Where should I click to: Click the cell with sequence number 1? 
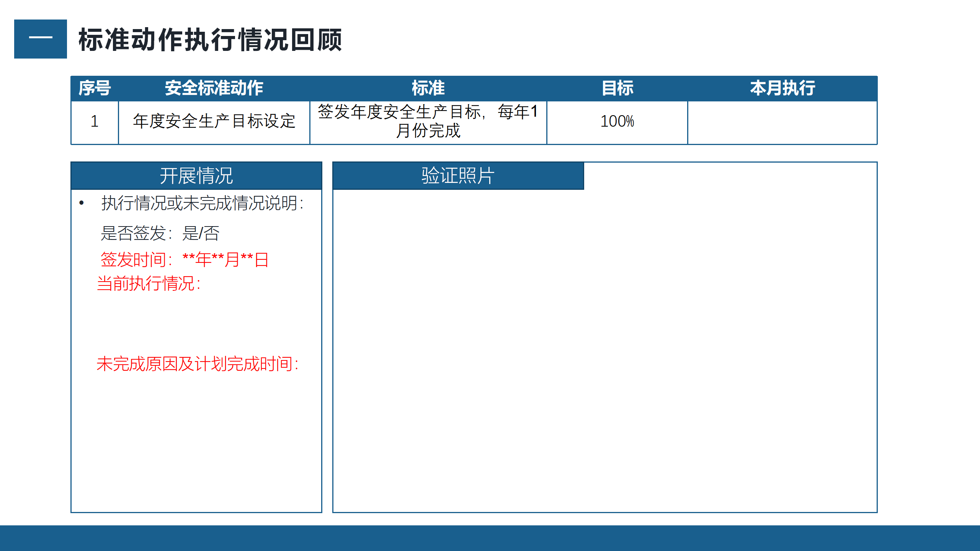pyautogui.click(x=95, y=122)
